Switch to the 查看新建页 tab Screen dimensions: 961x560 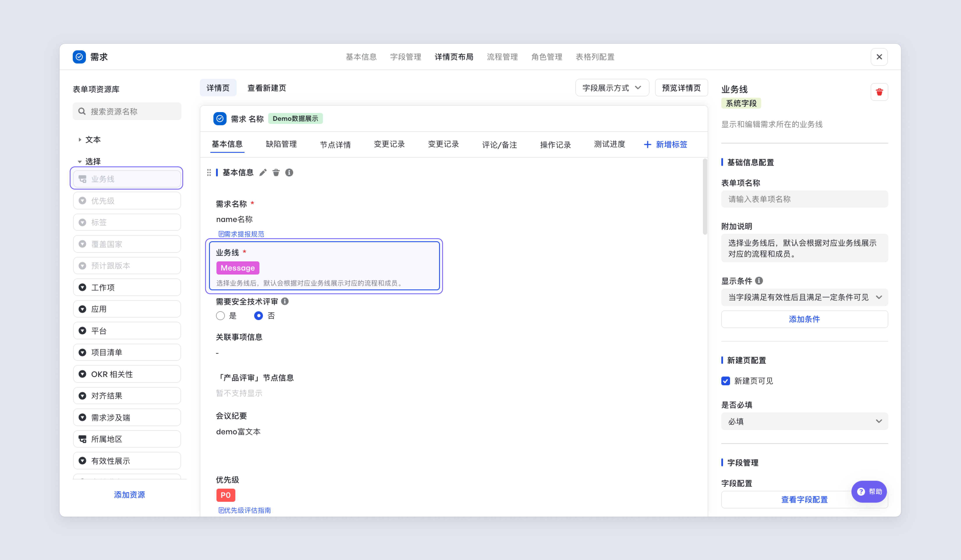point(267,88)
